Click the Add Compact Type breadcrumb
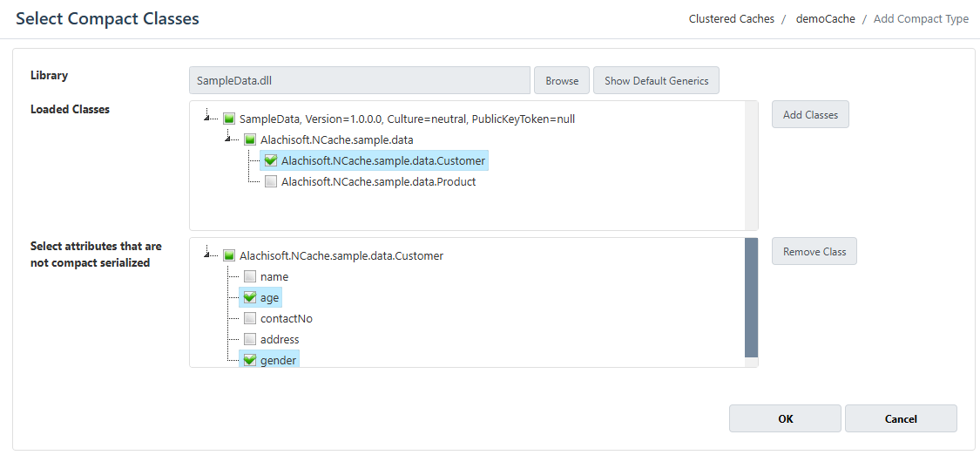The height and width of the screenshot is (455, 980). pyautogui.click(x=922, y=19)
